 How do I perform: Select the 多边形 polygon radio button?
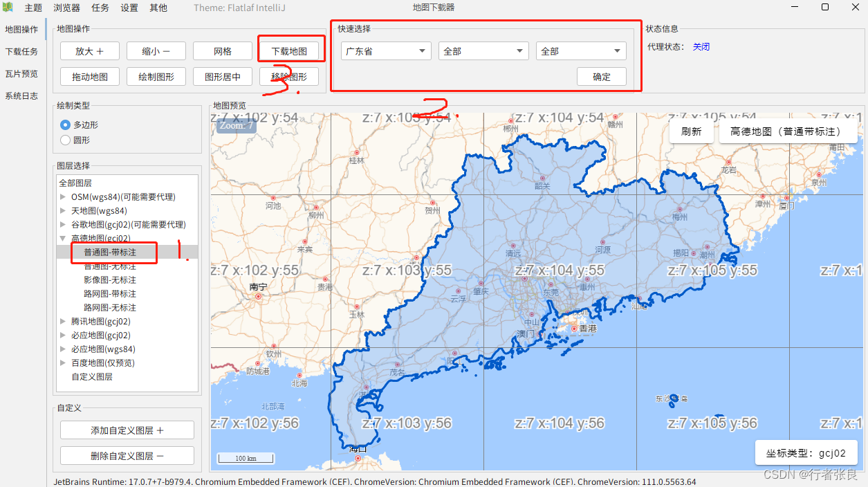(66, 125)
